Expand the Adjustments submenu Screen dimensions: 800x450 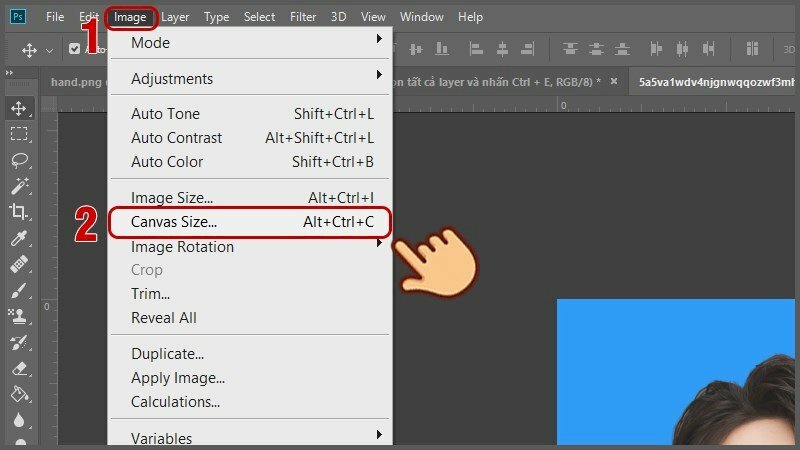tap(250, 79)
